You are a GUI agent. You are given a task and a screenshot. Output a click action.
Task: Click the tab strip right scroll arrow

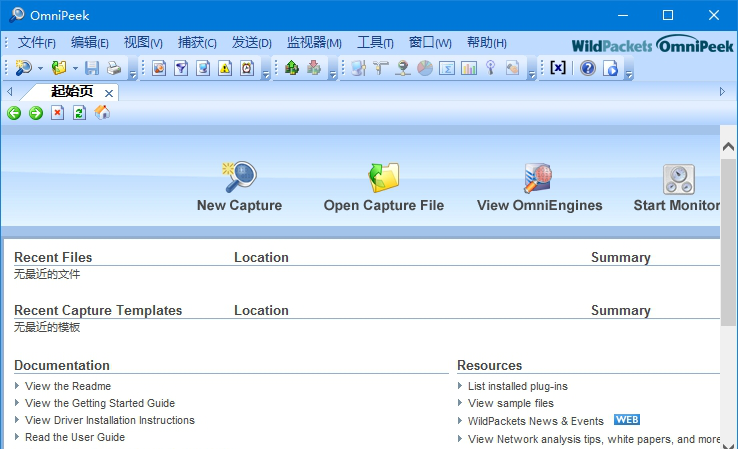click(x=722, y=92)
